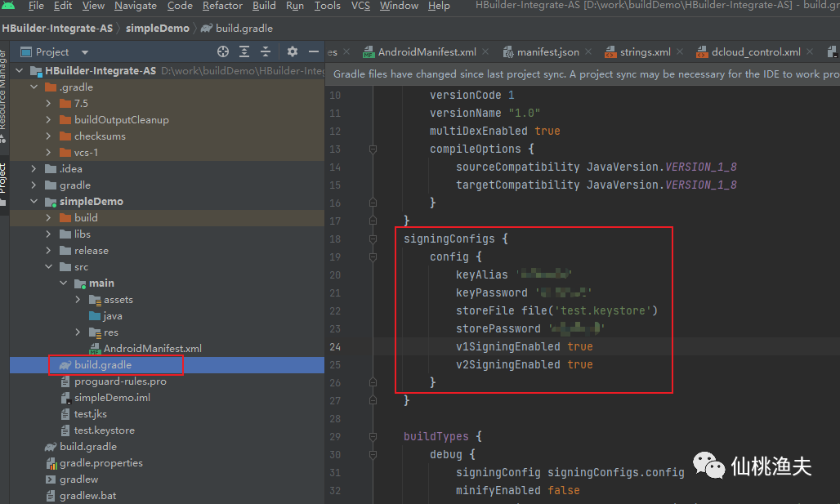Click the Expand All icon in Project panel
This screenshot has width=840, height=504.
pos(244,51)
